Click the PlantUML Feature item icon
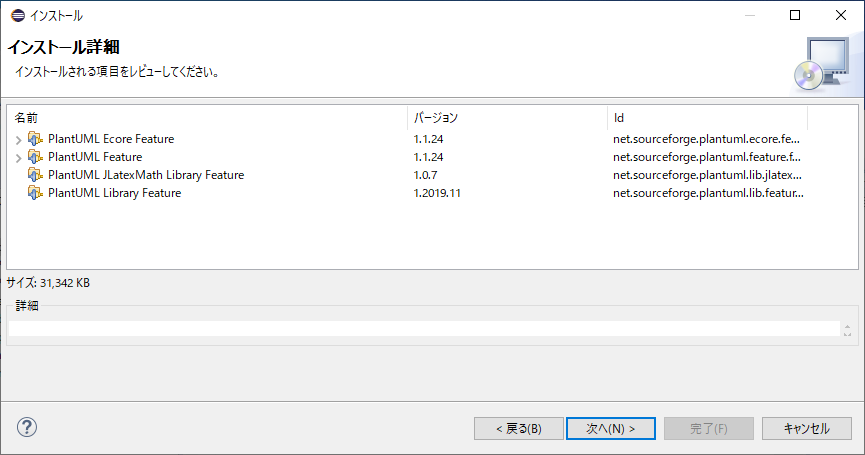Image resolution: width=865 pixels, height=455 pixels. coord(36,157)
